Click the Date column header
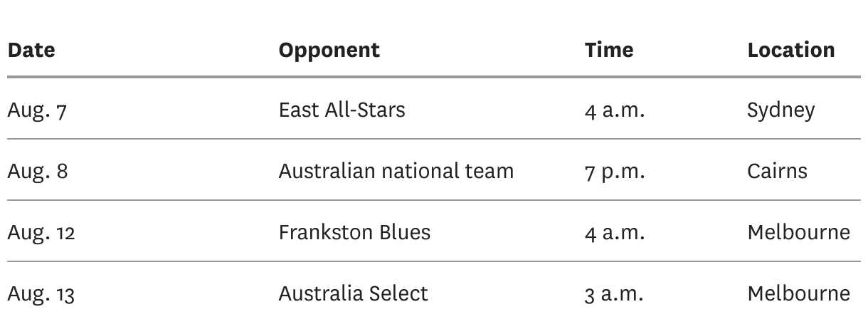The image size is (868, 329). pos(31,50)
